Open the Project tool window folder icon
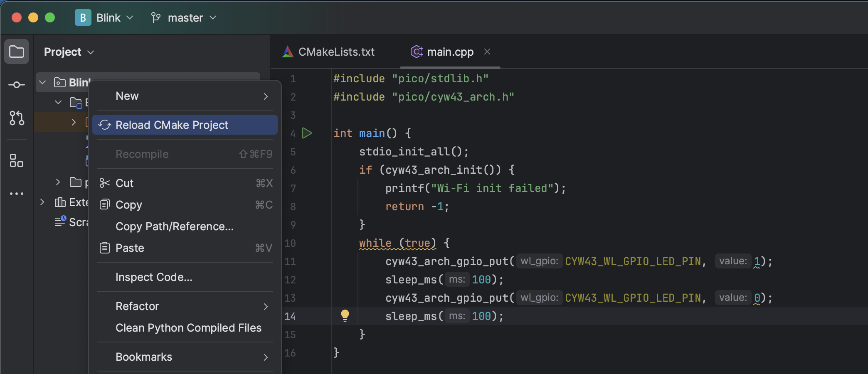The image size is (868, 374). tap(17, 52)
